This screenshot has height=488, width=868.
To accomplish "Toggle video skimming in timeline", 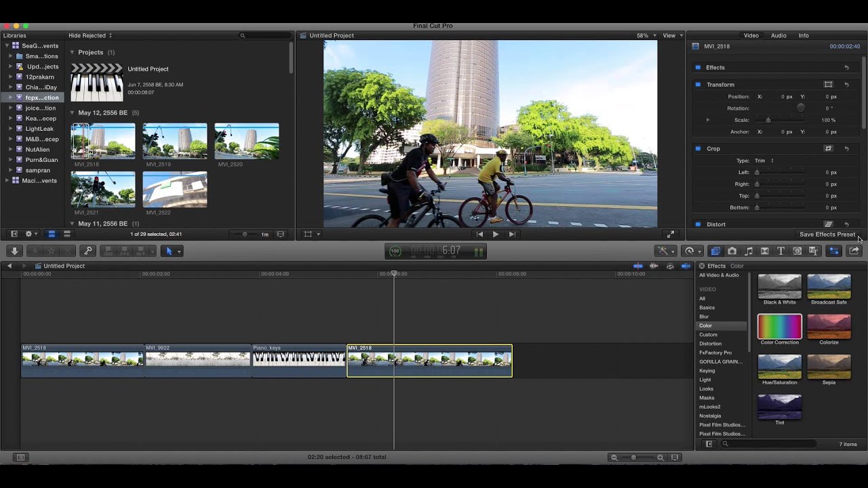I will [637, 266].
